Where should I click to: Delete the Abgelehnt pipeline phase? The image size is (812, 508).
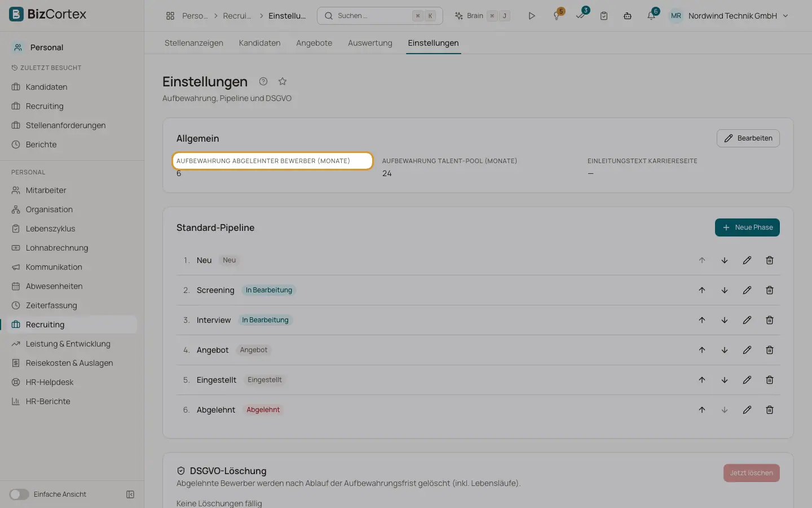coord(770,410)
